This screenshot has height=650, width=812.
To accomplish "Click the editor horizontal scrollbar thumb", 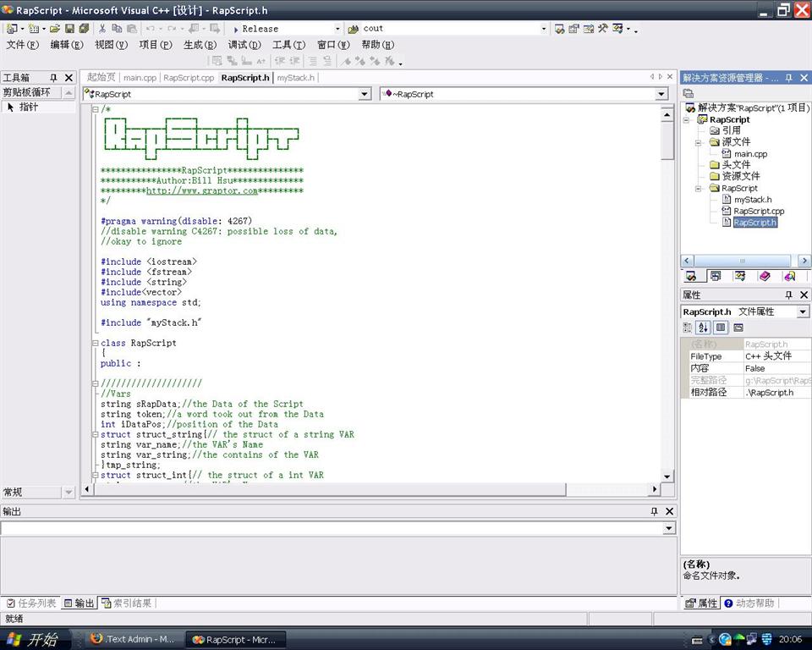I will point(329,489).
